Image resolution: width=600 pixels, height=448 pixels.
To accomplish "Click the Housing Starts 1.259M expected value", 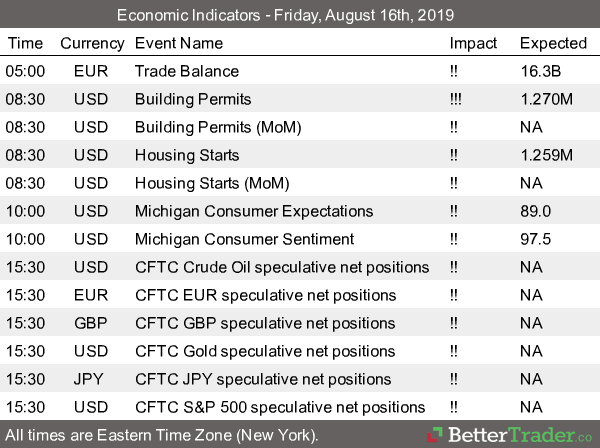I will tap(546, 155).
